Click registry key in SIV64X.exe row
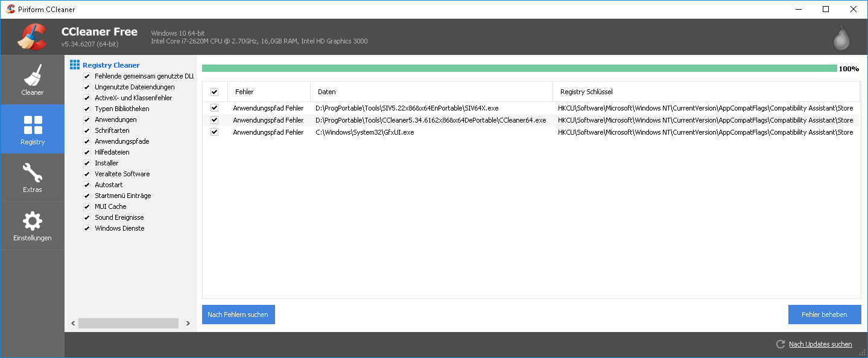This screenshot has height=358, width=868. [x=705, y=108]
